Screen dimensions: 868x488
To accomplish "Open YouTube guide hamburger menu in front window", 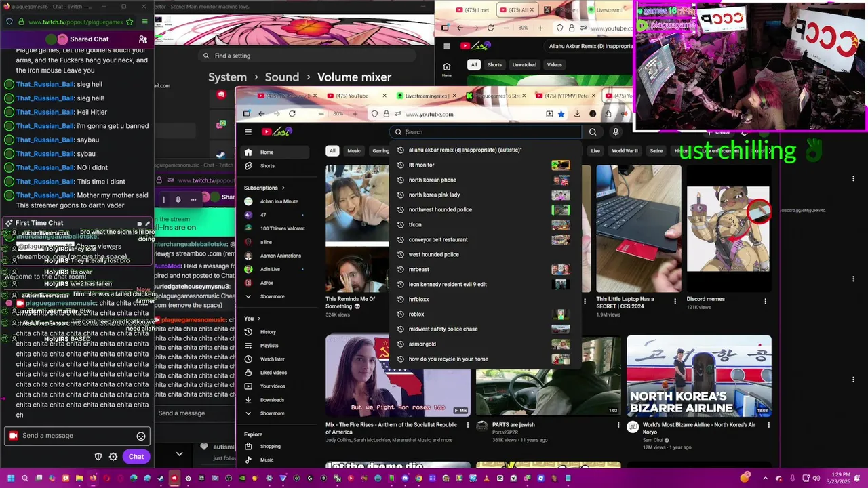I will coord(248,132).
